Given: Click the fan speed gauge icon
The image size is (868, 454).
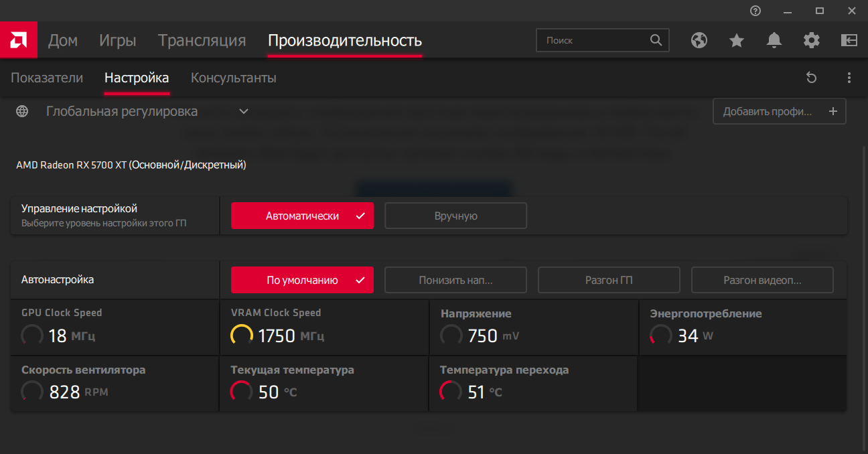Looking at the screenshot, I should tap(32, 391).
